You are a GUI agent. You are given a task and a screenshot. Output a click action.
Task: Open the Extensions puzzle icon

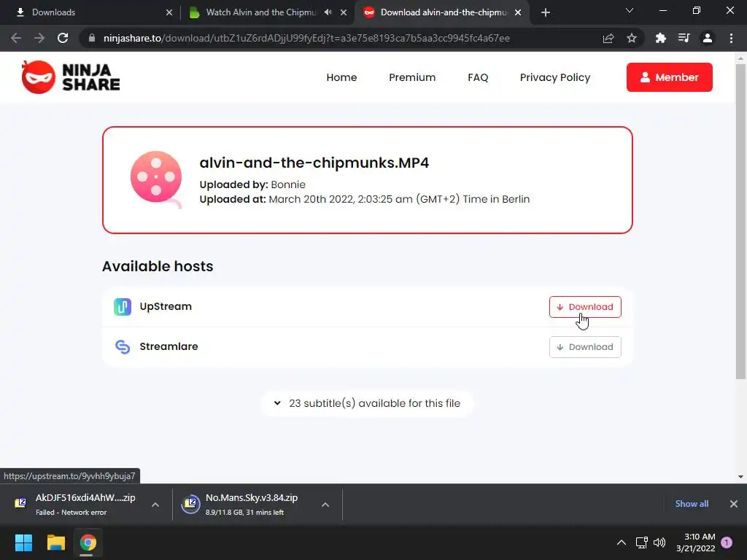660,38
